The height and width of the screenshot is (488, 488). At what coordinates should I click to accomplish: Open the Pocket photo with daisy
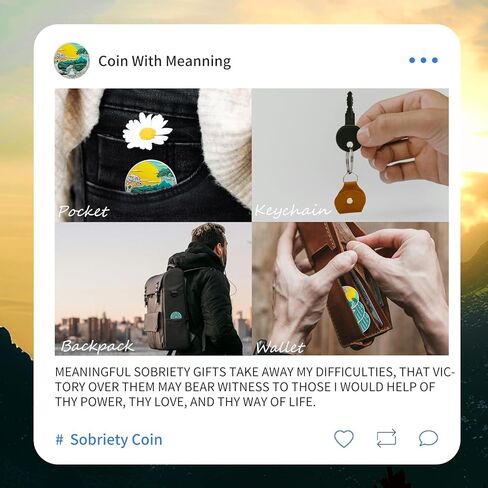(153, 155)
